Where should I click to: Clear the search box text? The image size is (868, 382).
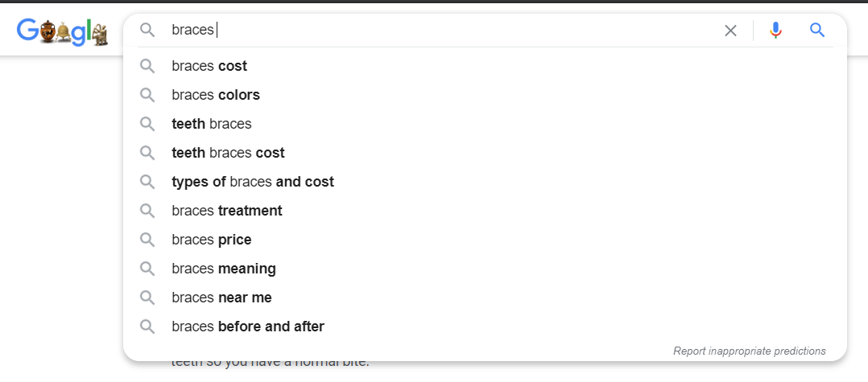tap(730, 31)
